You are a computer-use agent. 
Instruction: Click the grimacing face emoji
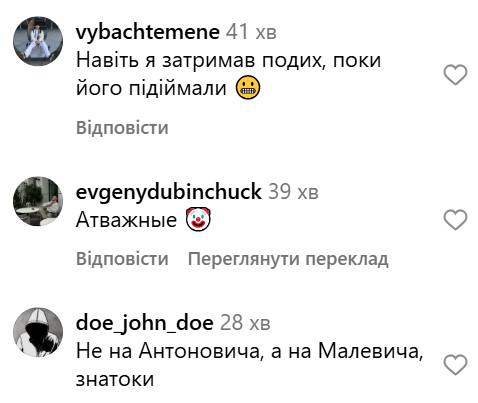coord(248,89)
